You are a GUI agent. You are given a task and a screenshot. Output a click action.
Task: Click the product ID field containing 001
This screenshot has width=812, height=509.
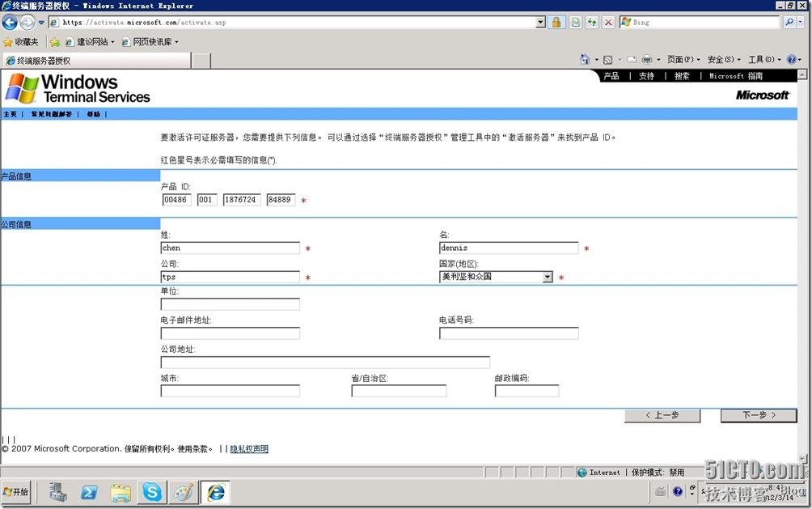point(206,200)
